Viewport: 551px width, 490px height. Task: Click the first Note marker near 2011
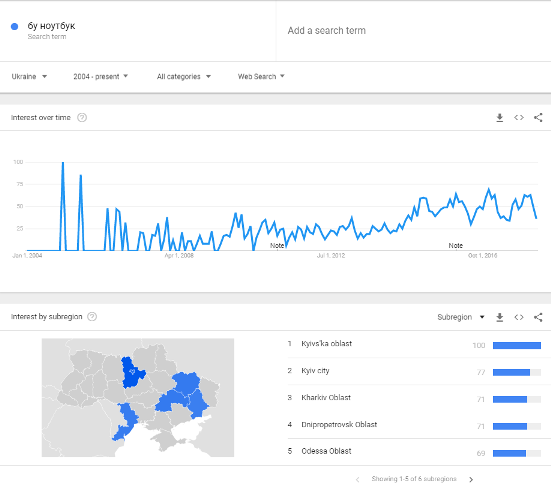tap(277, 245)
